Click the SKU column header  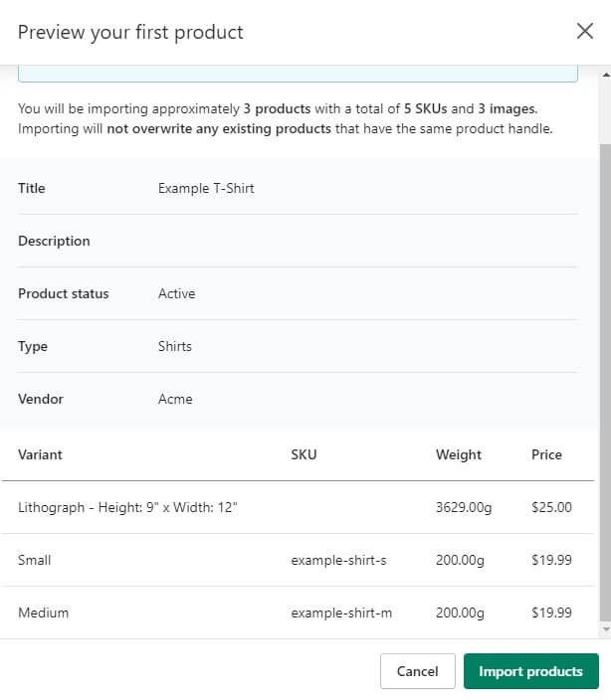click(304, 454)
